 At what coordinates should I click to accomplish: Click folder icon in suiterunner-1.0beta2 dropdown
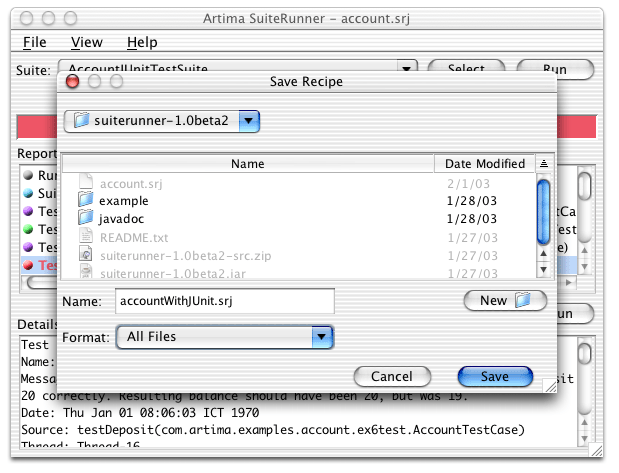click(81, 120)
